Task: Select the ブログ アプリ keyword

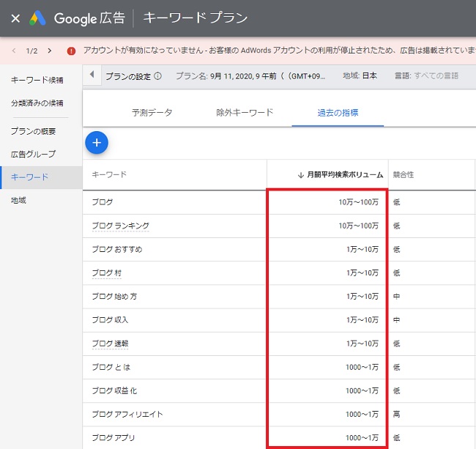Action: point(114,438)
